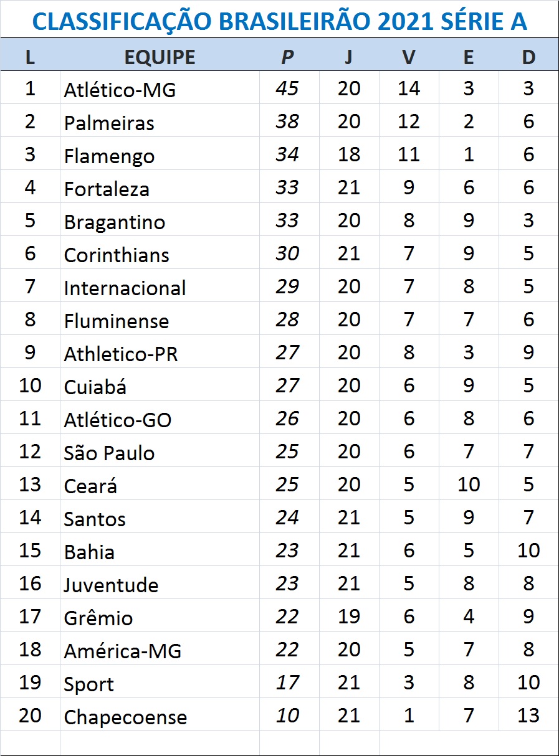Select Atlético-MG's points value 45

(287, 88)
